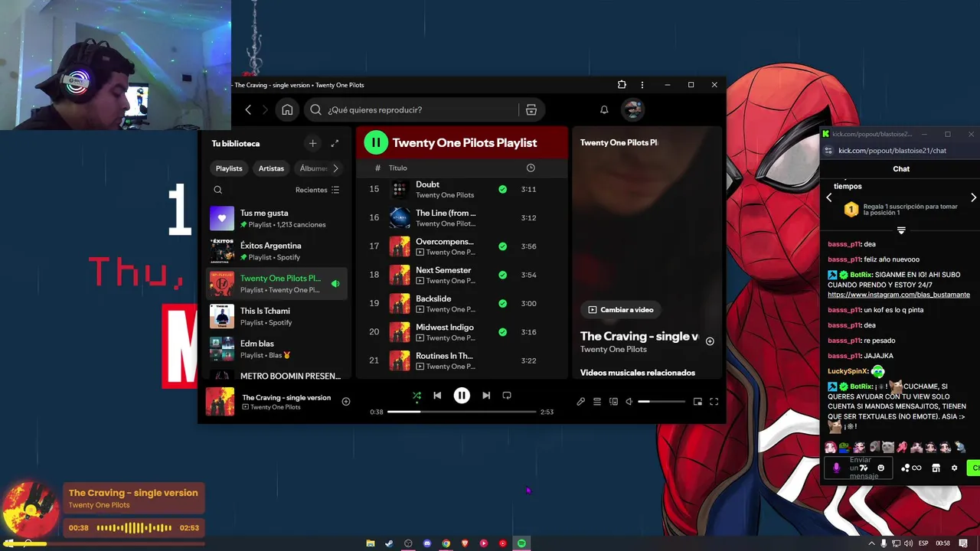Open Connect to a device
This screenshot has width=980, height=551.
pyautogui.click(x=613, y=402)
